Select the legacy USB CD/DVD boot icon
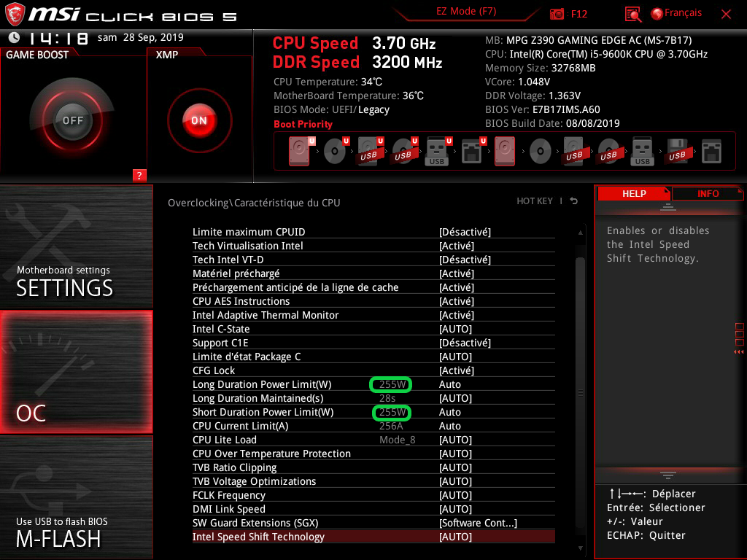The height and width of the screenshot is (560, 747). pos(608,152)
